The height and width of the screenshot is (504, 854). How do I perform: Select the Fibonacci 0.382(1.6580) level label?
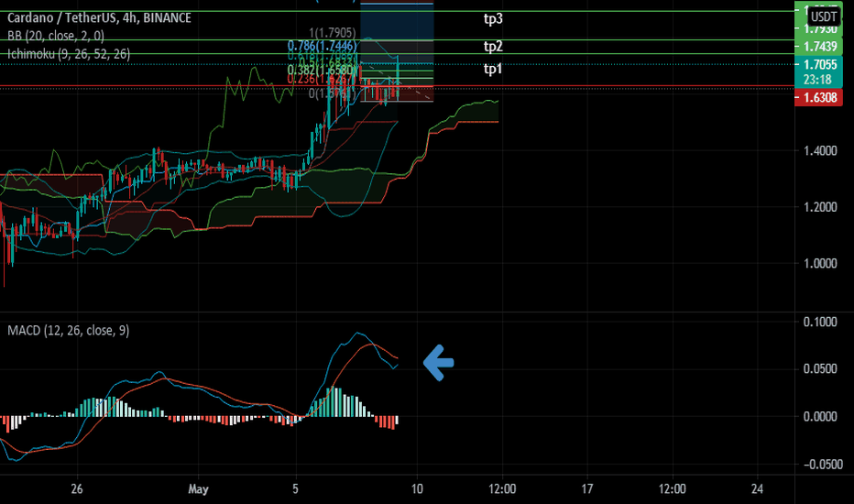322,70
